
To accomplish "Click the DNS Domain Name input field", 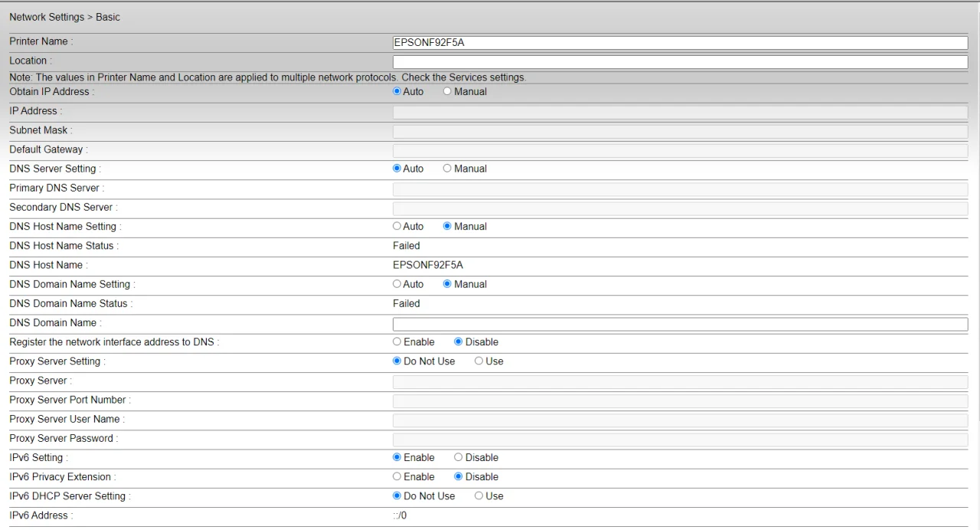I will tap(680, 324).
